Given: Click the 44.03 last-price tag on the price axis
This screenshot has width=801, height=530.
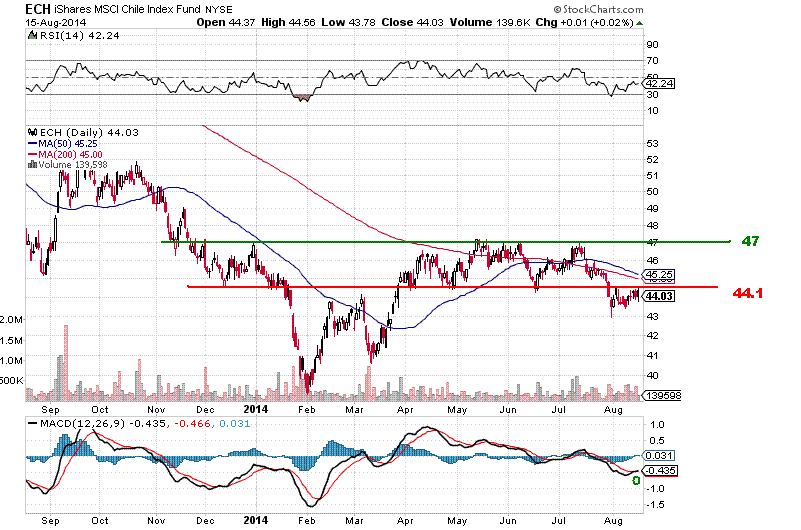Looking at the screenshot, I should pos(659,296).
